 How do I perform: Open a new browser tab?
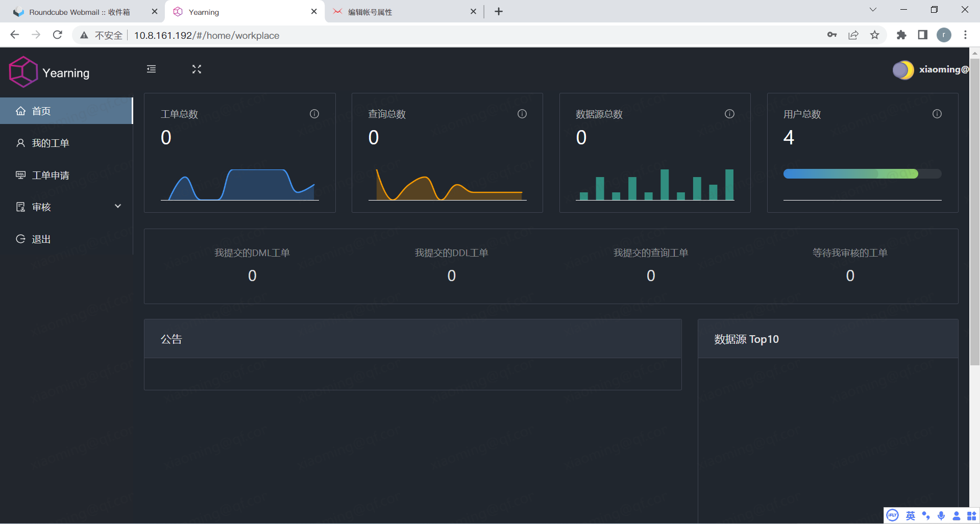pyautogui.click(x=499, y=11)
